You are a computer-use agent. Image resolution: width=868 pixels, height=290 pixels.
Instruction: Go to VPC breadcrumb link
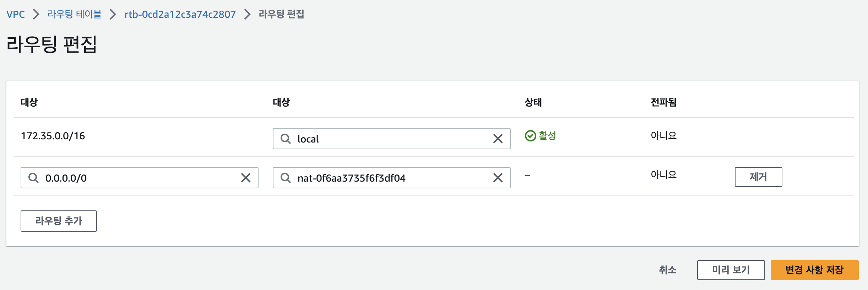click(16, 14)
